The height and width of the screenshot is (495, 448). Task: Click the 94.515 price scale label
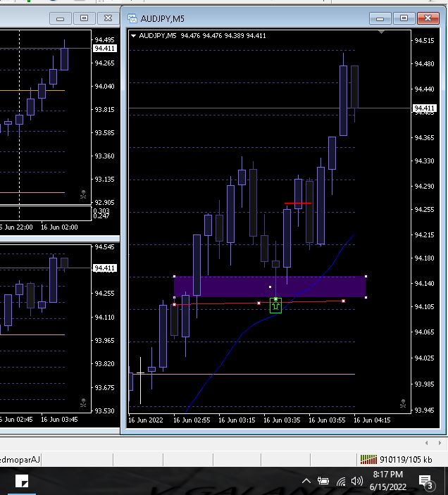click(x=424, y=41)
